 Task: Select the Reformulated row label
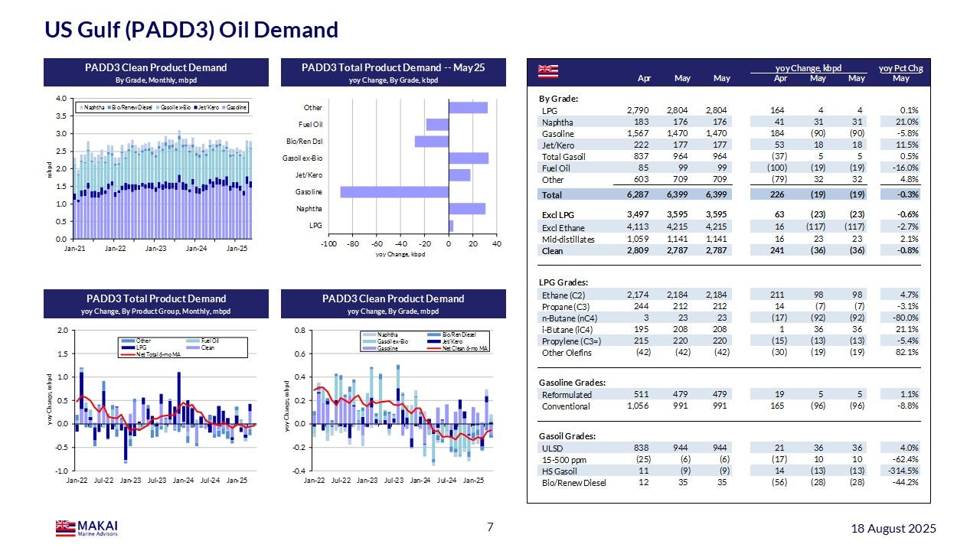pos(567,395)
